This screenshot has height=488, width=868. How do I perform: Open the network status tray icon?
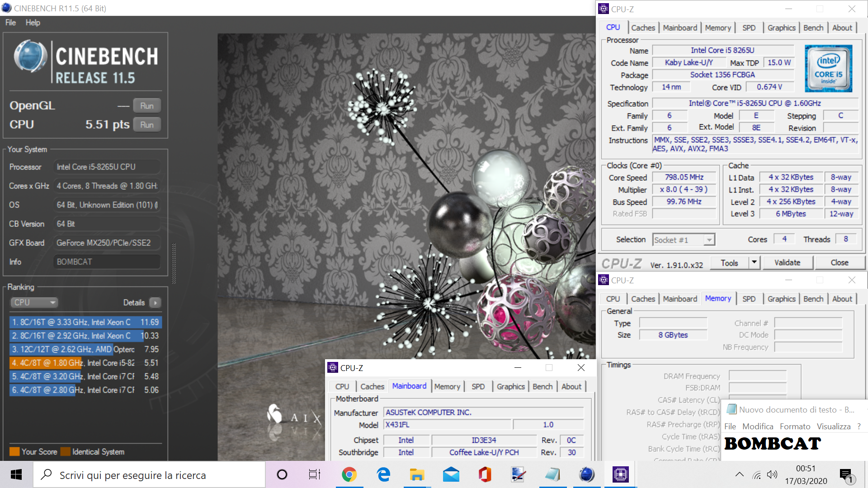coord(757,475)
